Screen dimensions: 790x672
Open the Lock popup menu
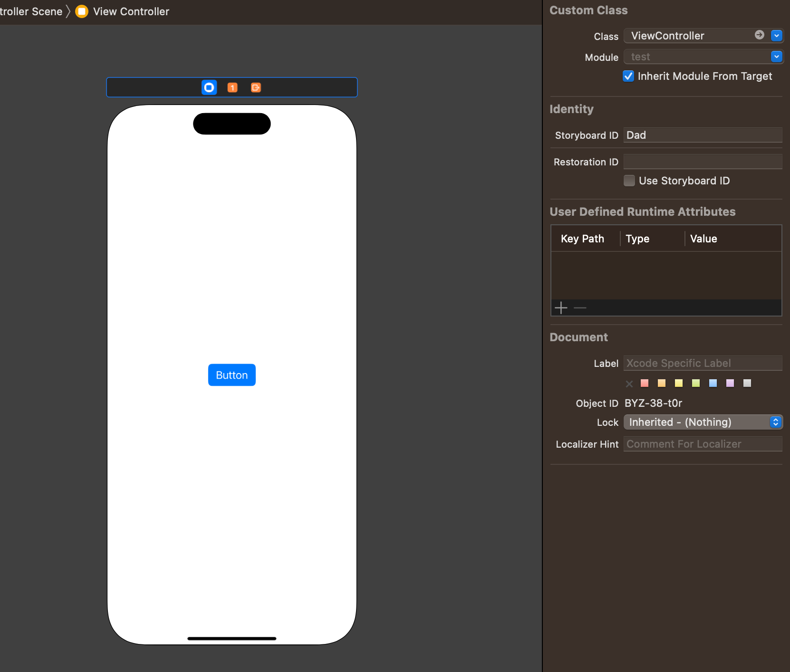tap(703, 422)
